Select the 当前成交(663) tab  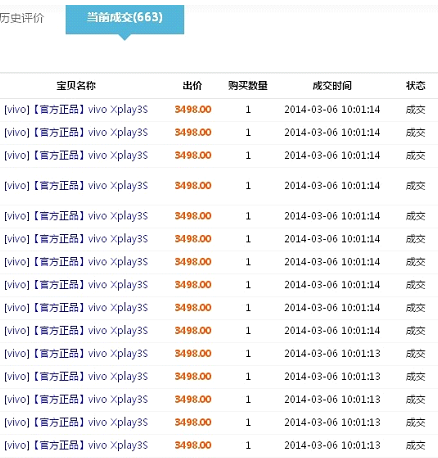pos(125,19)
